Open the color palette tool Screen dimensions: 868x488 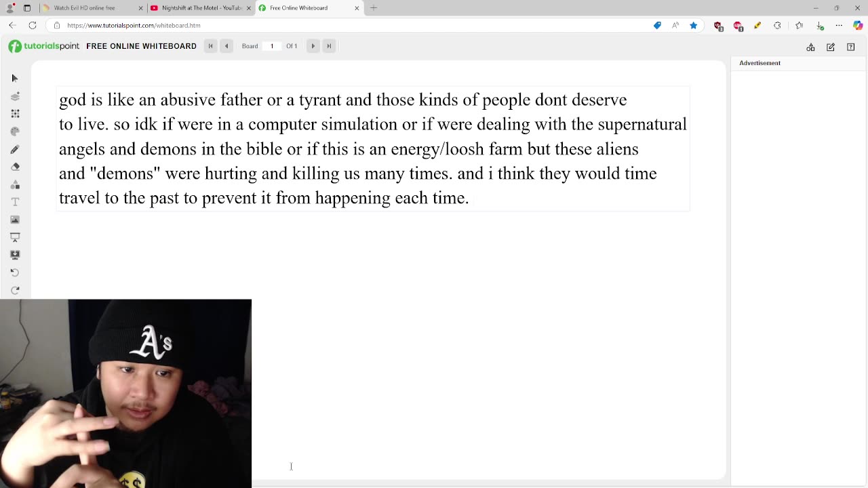(15, 131)
